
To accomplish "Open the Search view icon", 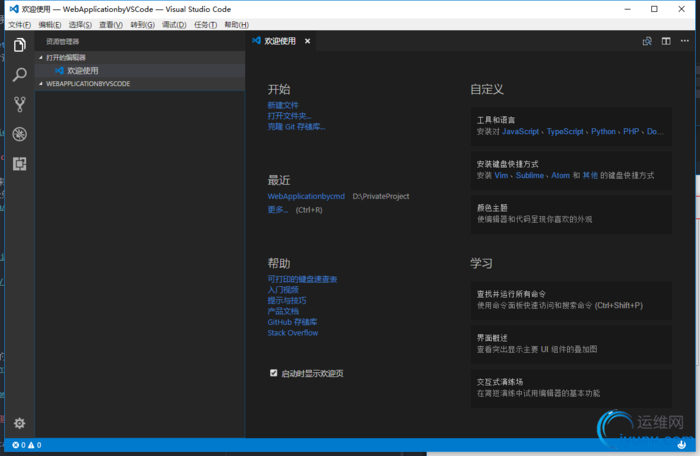I will [20, 75].
